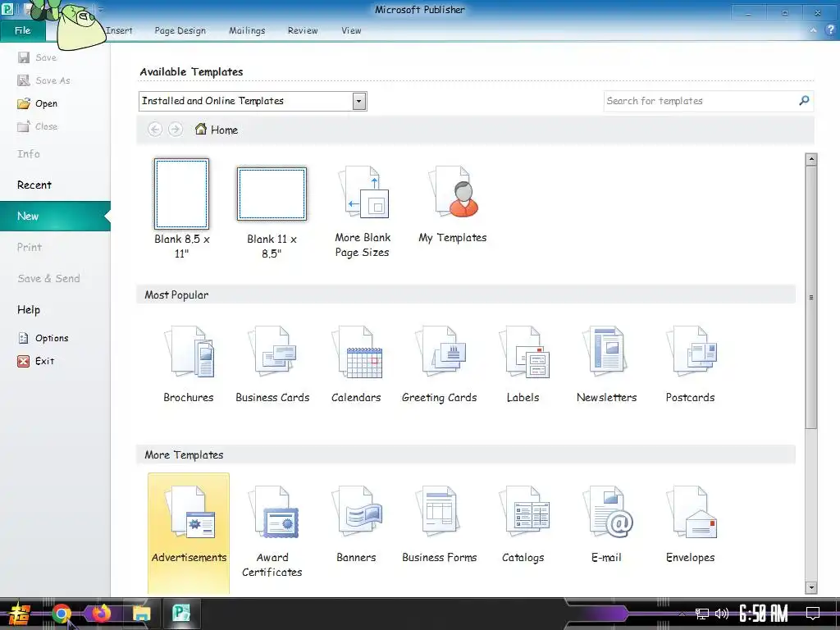Switch to the View tab
Screen dimensions: 840x630
coord(351,30)
